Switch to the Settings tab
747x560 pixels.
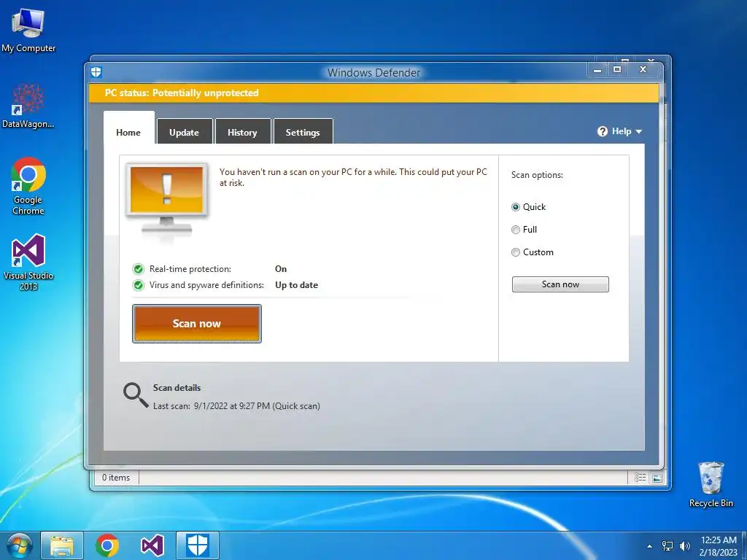pyautogui.click(x=303, y=133)
